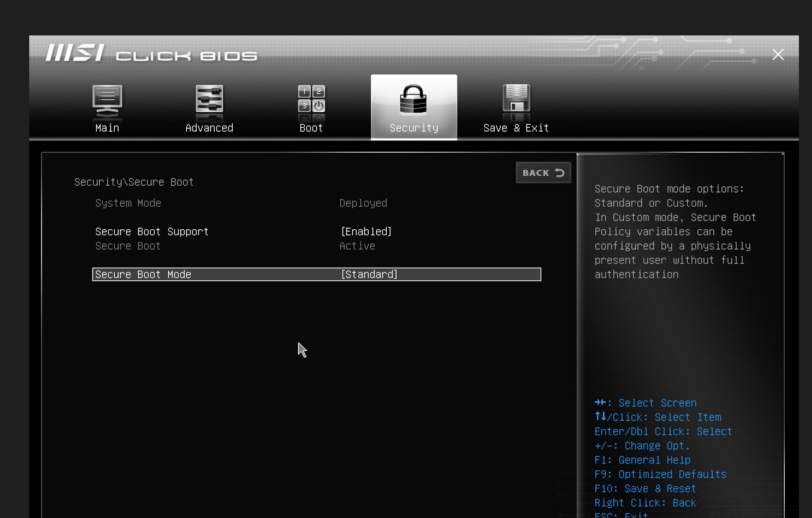
Task: Click the Save & Exit floppy icon
Action: [516, 99]
